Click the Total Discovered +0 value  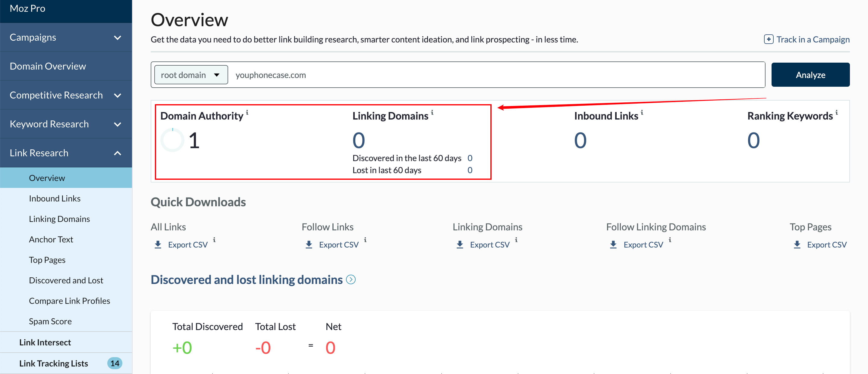pyautogui.click(x=182, y=348)
